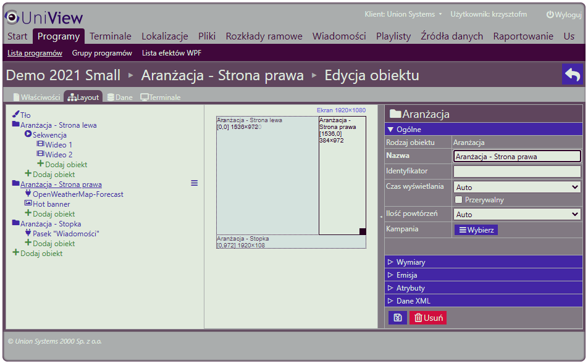
Task: Open Grupy programów link
Action: pos(102,53)
